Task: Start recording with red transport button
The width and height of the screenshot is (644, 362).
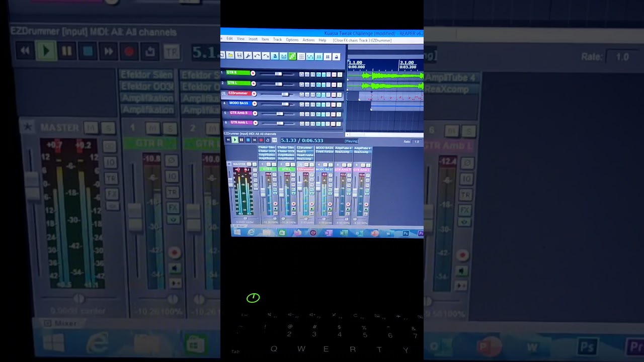Action: [x=261, y=140]
